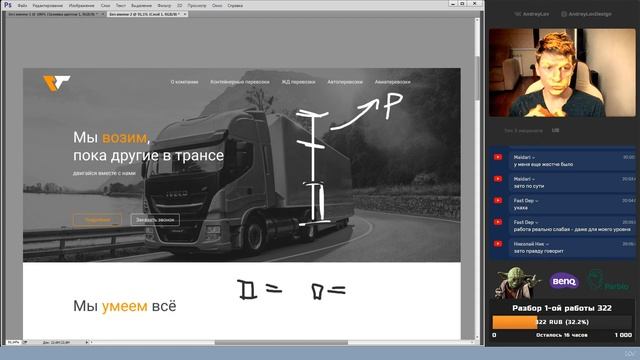
Task: Click the title 'Разбор 1-ой работы 322'
Action: [x=562, y=308]
